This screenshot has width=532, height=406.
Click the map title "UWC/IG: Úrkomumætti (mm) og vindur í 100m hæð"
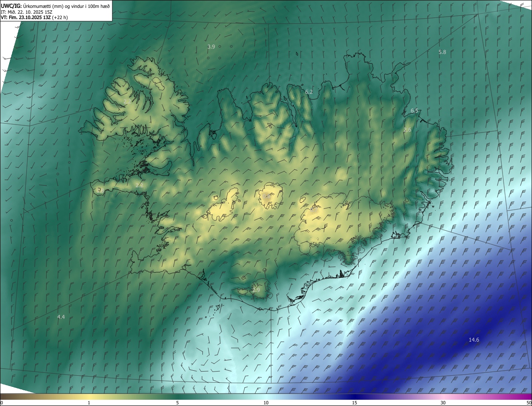point(55,6)
